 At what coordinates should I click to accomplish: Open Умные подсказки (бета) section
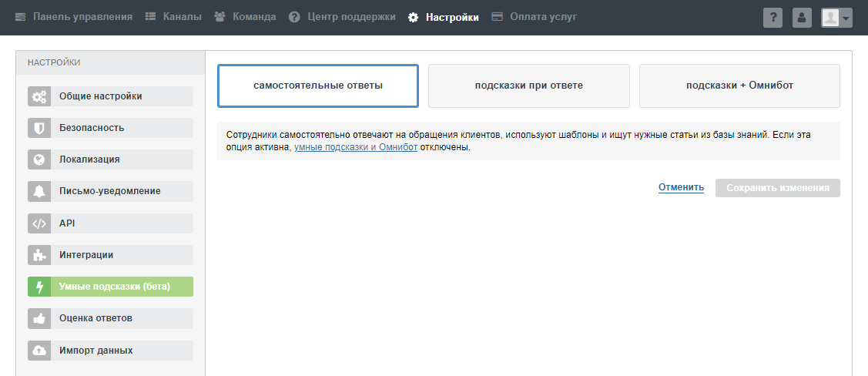tap(110, 287)
